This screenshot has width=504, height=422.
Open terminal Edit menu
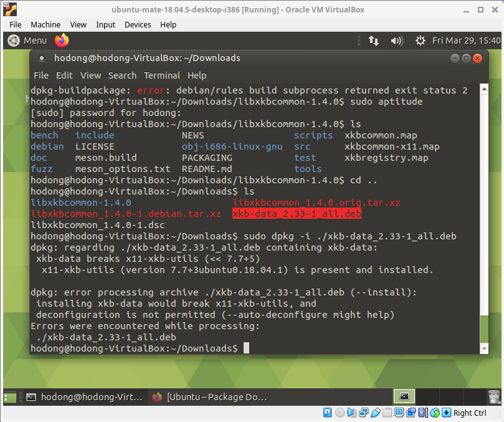pos(64,75)
